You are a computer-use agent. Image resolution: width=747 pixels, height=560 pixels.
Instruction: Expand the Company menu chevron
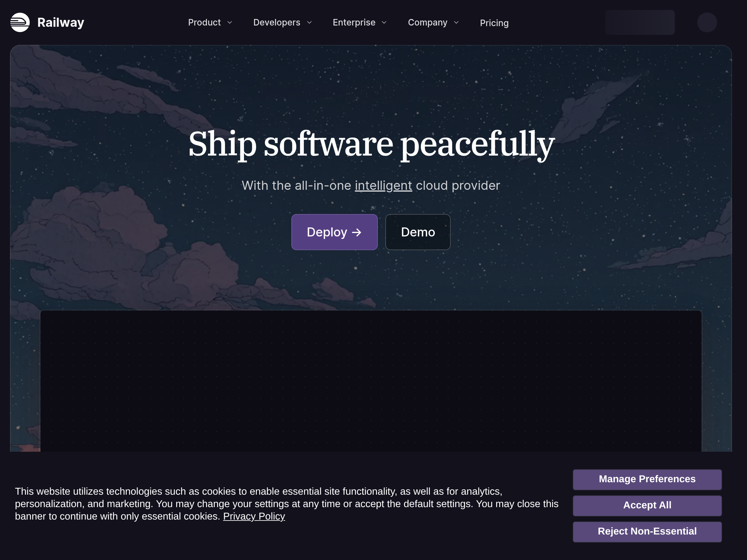pos(456,23)
